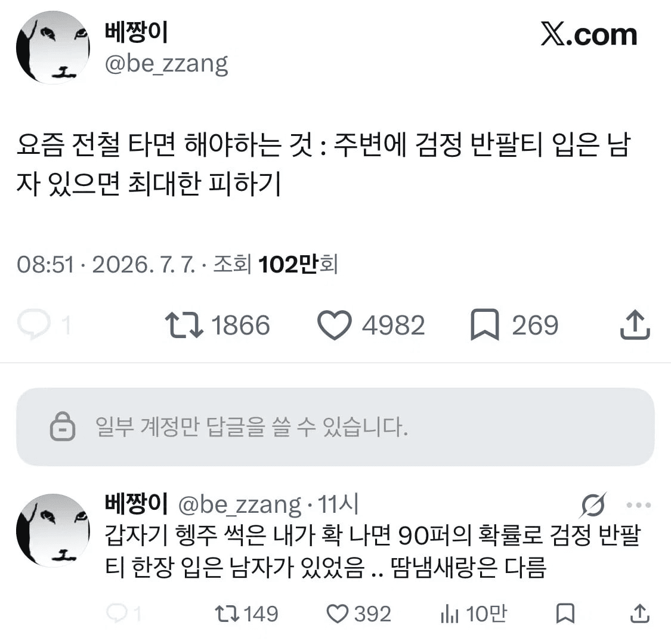Click the 베짱이 avatar on the reply
Viewport: 671px width, 644px height.
[53, 530]
